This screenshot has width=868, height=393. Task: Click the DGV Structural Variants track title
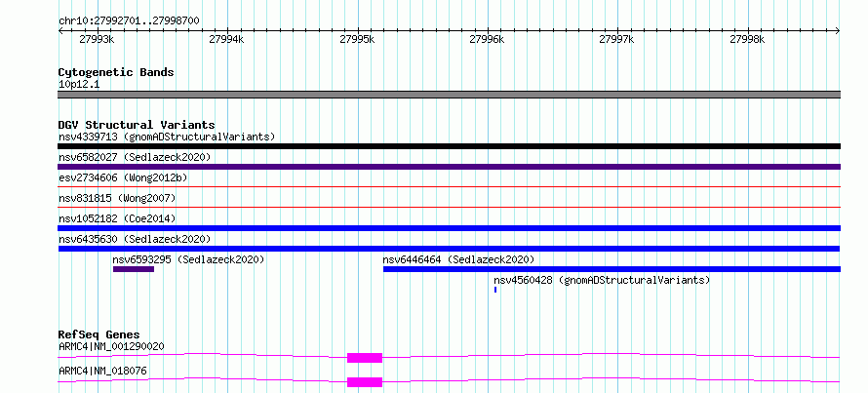click(137, 125)
